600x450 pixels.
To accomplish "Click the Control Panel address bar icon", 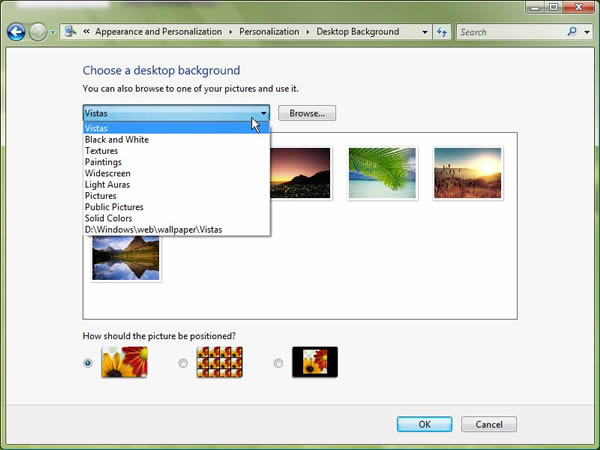I will [x=70, y=31].
